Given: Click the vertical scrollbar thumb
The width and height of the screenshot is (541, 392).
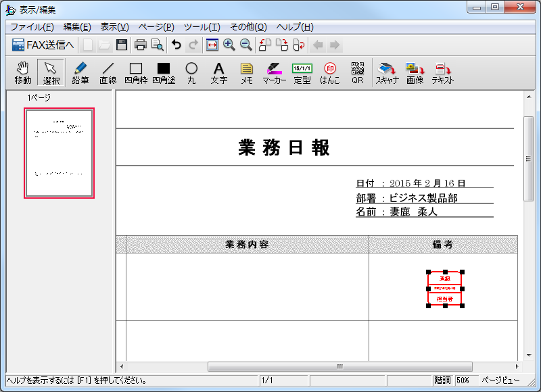Looking at the screenshot, I should [x=529, y=159].
